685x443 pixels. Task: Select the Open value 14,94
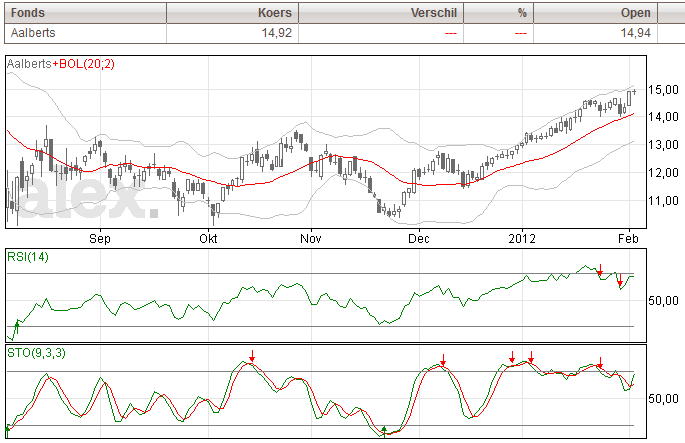[636, 33]
